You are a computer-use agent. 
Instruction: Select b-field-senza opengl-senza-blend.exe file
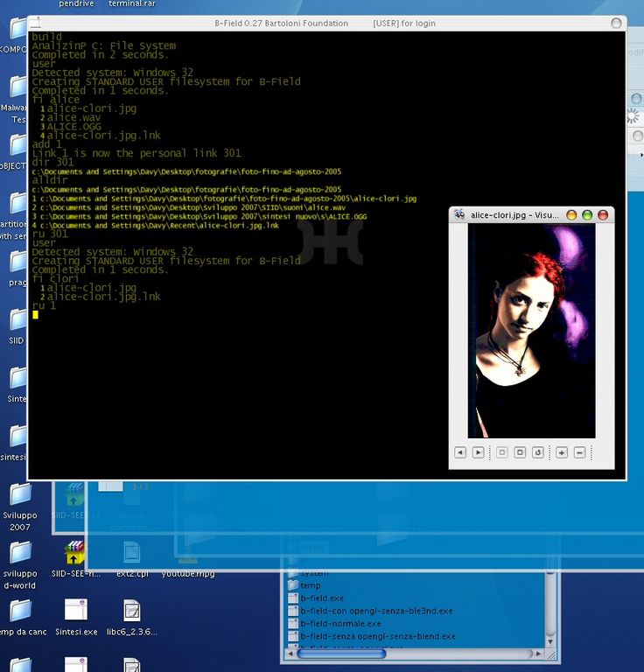coord(376,636)
